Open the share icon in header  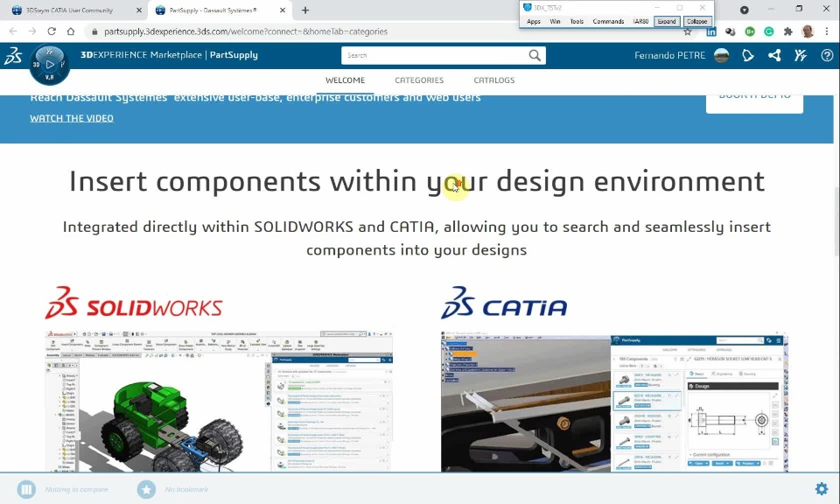[x=774, y=55]
